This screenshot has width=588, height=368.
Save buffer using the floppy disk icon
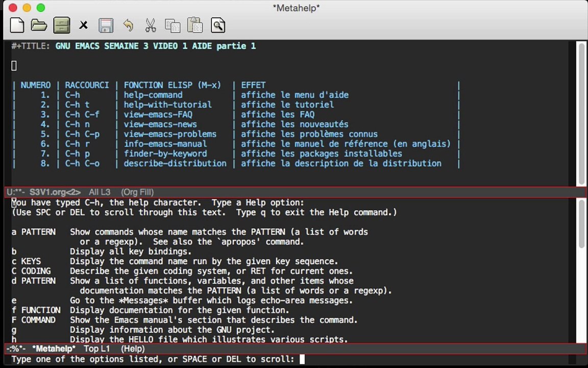[106, 26]
